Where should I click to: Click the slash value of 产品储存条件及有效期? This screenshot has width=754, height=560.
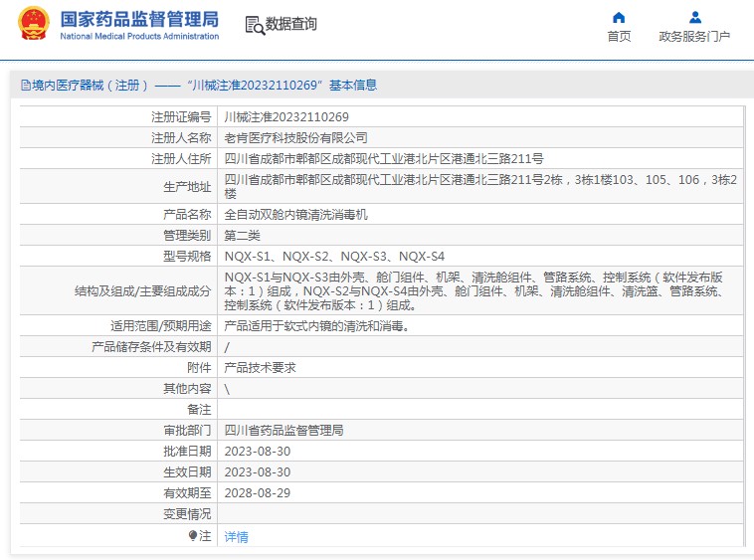point(227,347)
